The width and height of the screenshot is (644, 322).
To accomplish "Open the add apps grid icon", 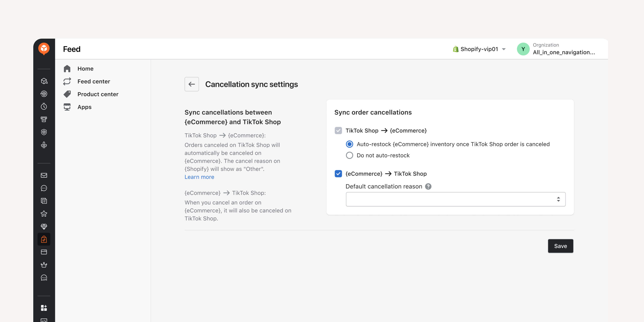I will 44,308.
